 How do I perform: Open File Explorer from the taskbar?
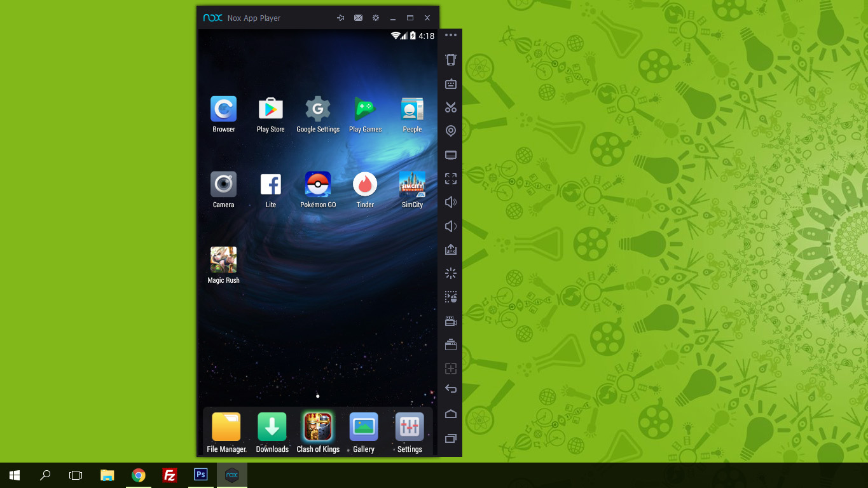coord(107,475)
